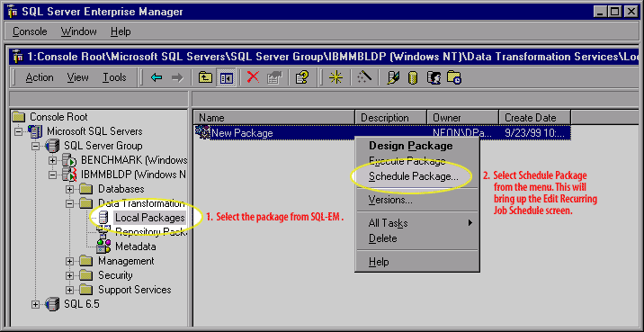Click the red X Delete toolbar icon
Image resolution: width=644 pixels, height=332 pixels.
253,77
